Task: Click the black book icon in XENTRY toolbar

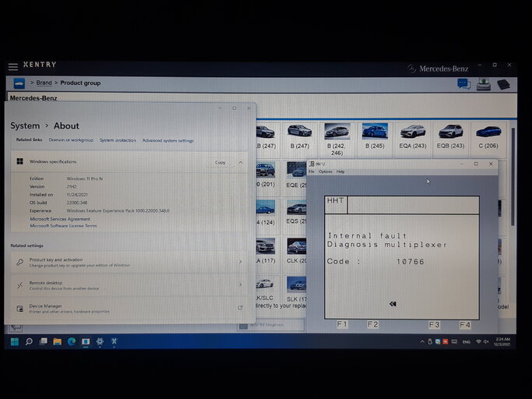Action: click(503, 84)
